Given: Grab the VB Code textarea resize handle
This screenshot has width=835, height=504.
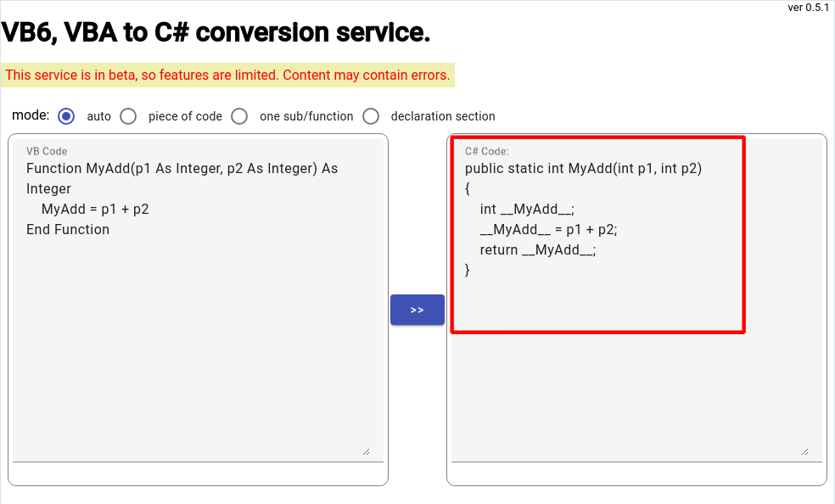Looking at the screenshot, I should 366,452.
